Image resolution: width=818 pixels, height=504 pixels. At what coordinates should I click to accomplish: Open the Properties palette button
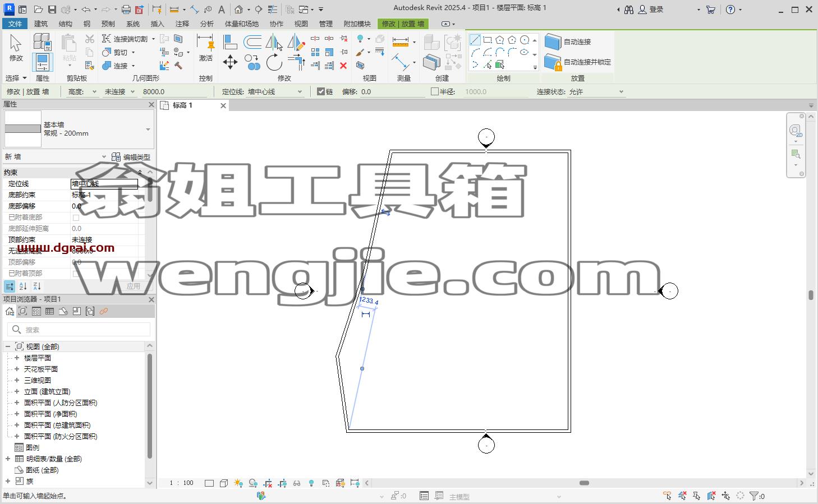pos(43,62)
